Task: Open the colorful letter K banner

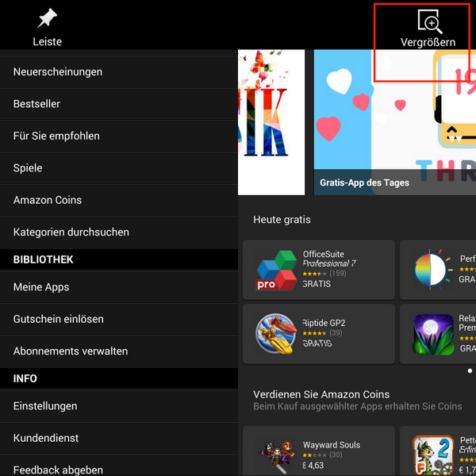Action: click(271, 122)
